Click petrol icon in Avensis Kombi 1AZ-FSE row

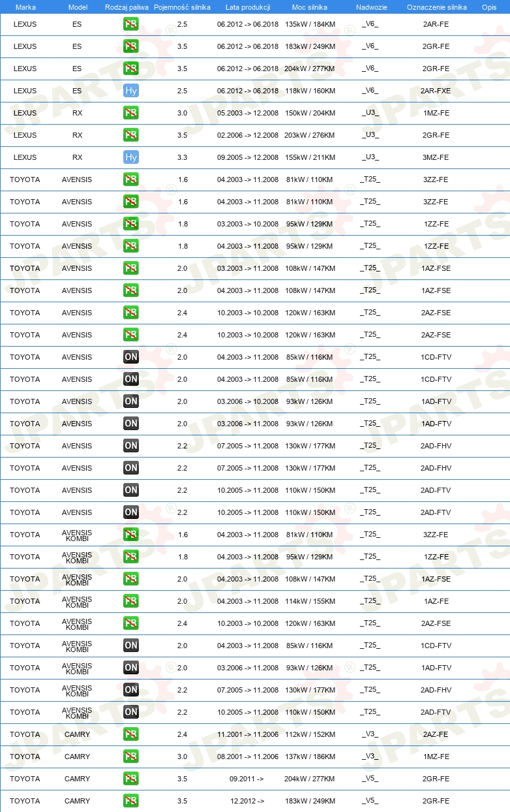131,579
